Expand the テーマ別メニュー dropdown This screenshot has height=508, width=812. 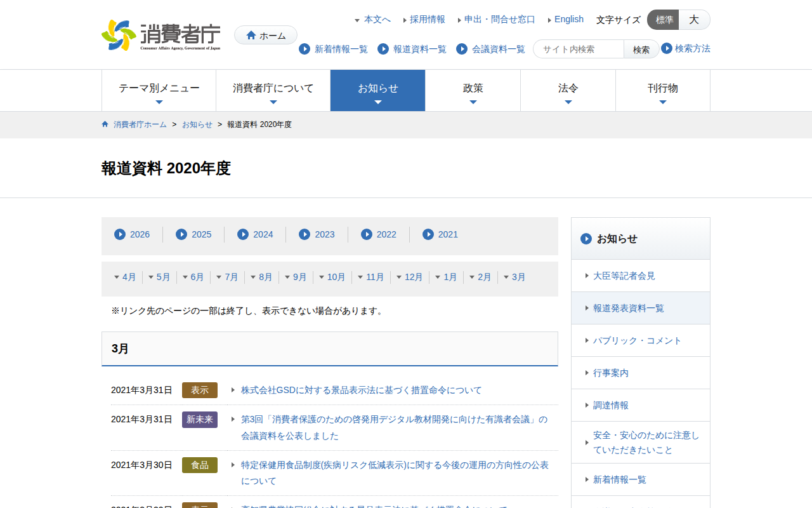point(159,90)
